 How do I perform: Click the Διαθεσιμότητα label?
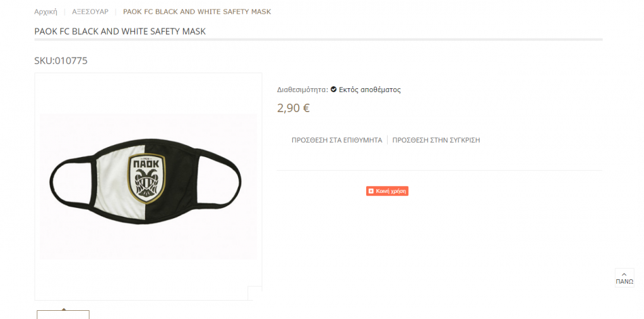pyautogui.click(x=302, y=90)
